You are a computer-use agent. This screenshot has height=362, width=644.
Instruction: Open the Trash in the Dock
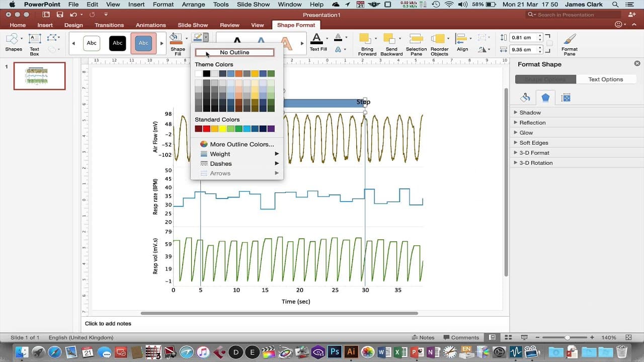pos(622,351)
